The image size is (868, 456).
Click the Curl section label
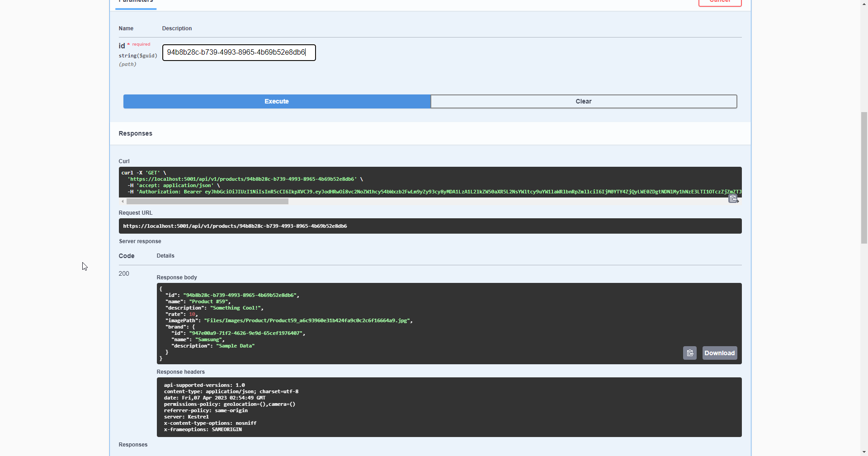pyautogui.click(x=124, y=161)
